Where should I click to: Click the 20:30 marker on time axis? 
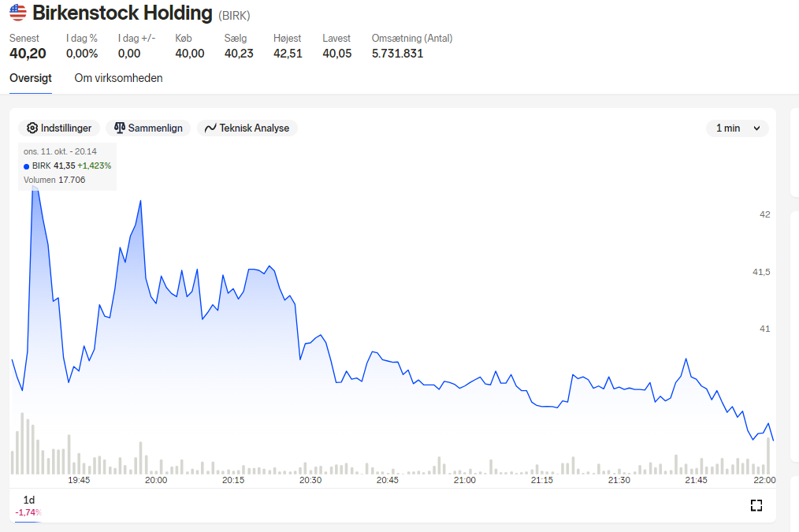click(x=310, y=480)
